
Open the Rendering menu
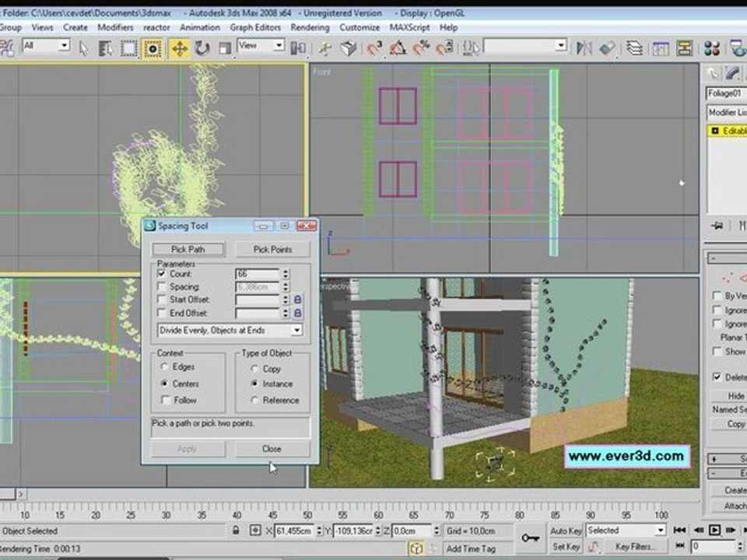(x=310, y=28)
